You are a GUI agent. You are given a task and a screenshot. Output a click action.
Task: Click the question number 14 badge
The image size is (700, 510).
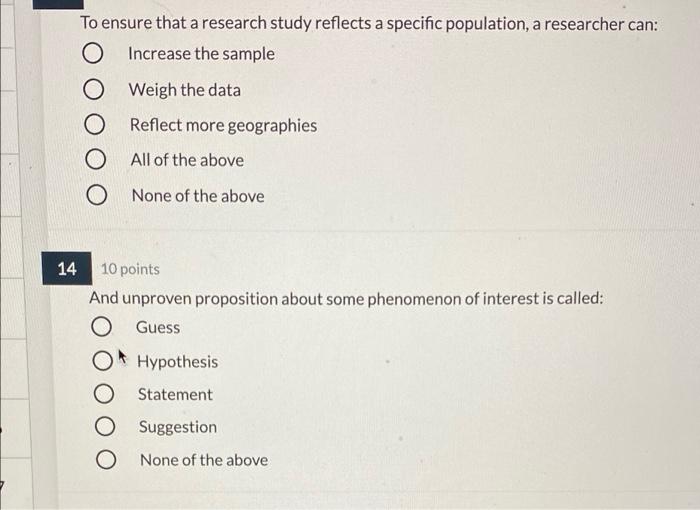point(67,269)
